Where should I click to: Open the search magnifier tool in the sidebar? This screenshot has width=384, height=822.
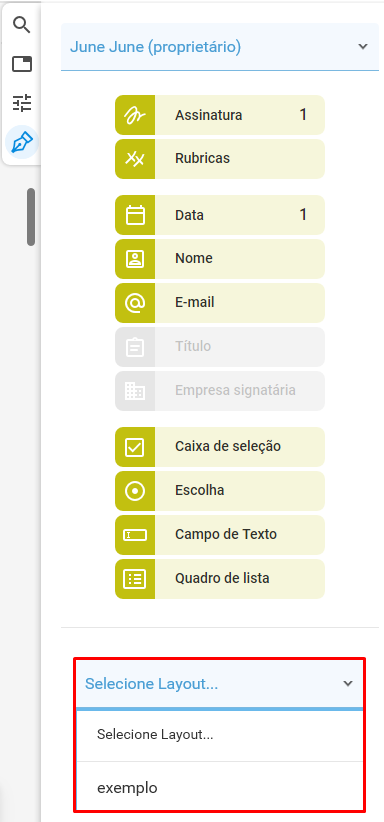point(22,25)
